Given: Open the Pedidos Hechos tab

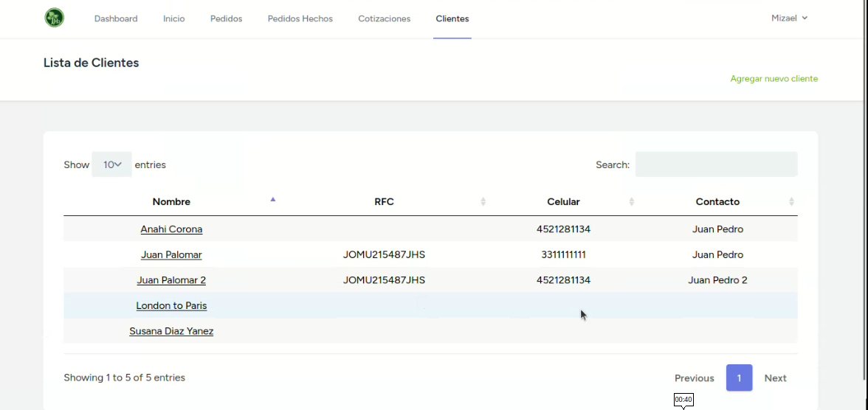Looking at the screenshot, I should click(x=300, y=19).
